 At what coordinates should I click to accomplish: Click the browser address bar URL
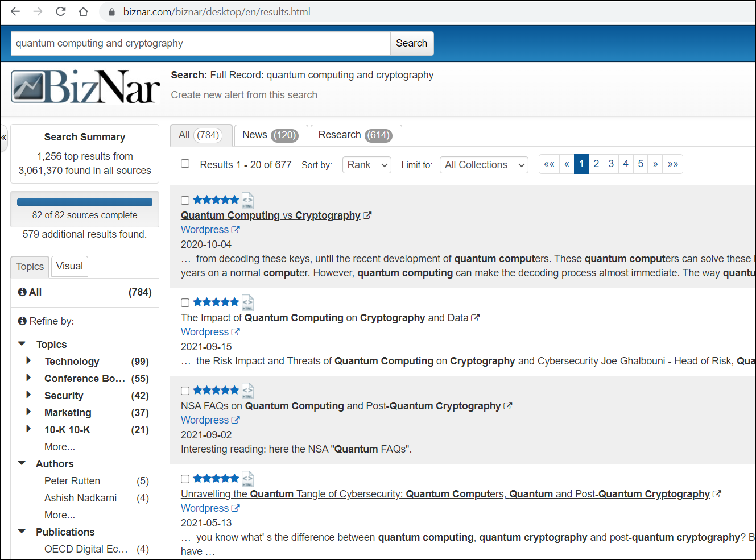tap(217, 12)
